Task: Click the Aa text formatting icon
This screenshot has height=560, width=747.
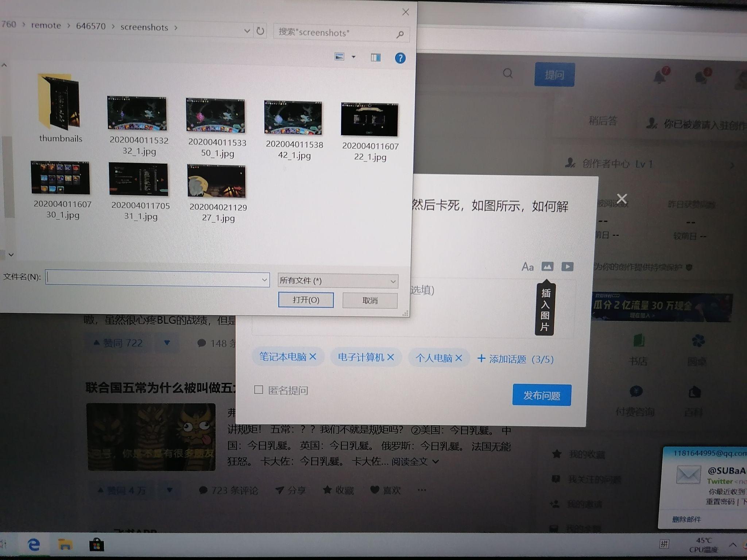Action: coord(527,267)
